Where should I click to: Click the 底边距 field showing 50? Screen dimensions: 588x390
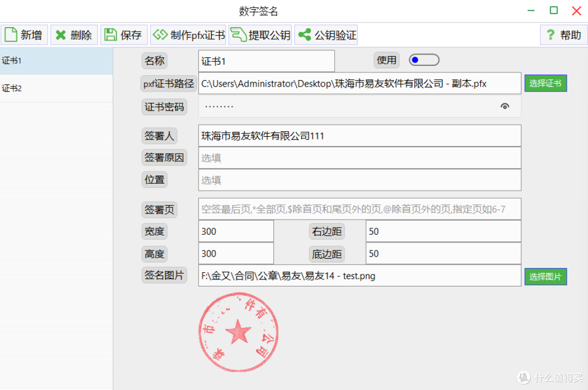(x=444, y=253)
